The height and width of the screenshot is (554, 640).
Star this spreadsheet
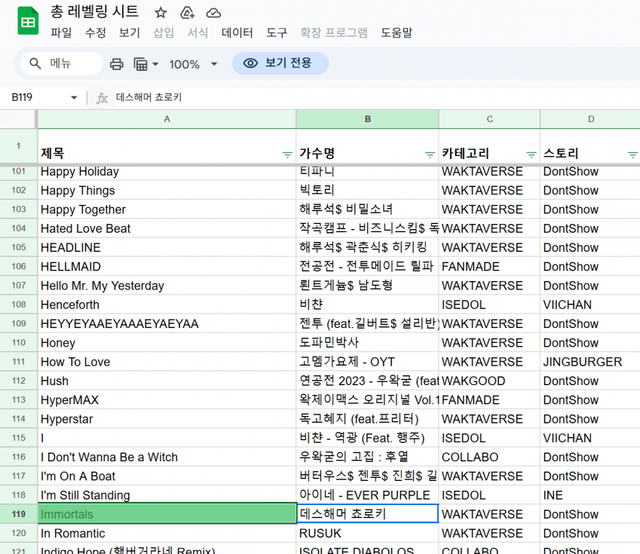tap(160, 13)
